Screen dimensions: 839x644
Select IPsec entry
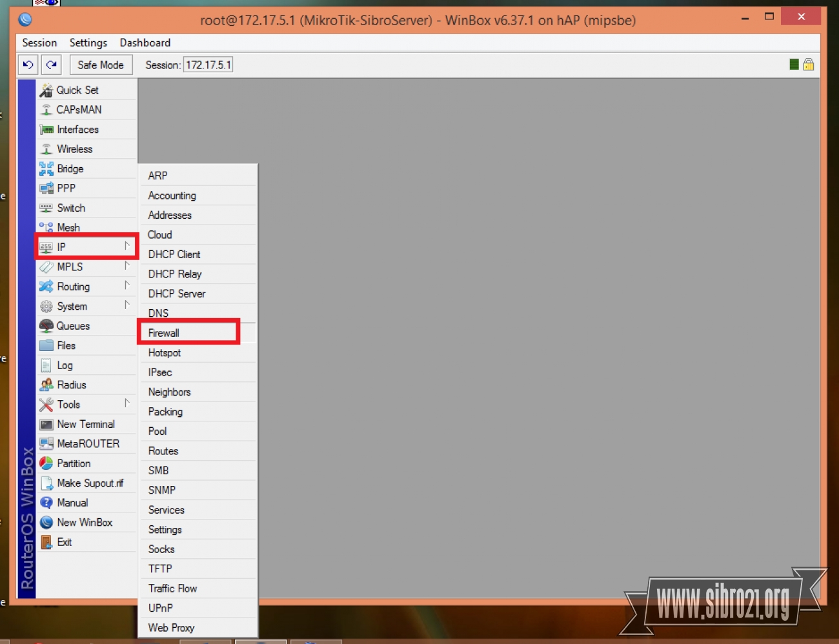point(198,372)
